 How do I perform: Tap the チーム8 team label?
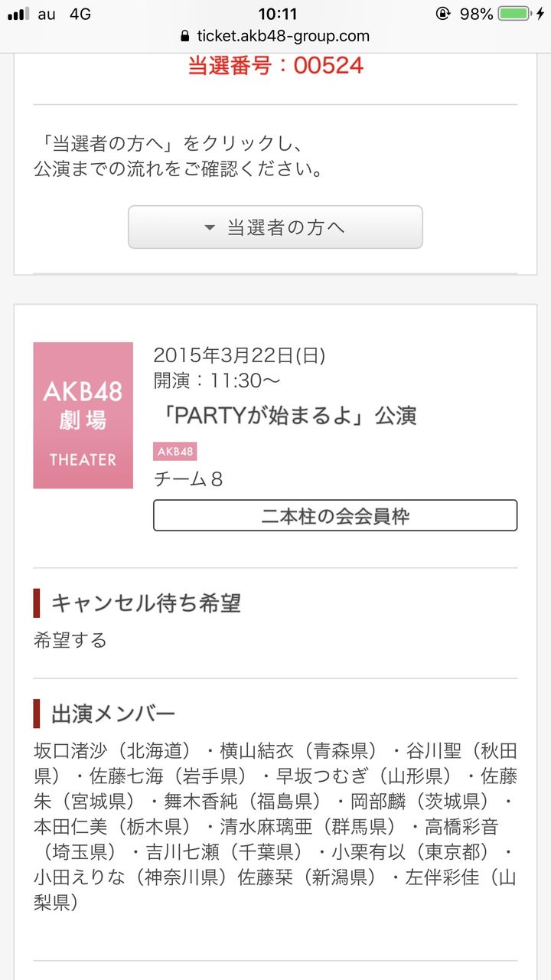coord(188,479)
